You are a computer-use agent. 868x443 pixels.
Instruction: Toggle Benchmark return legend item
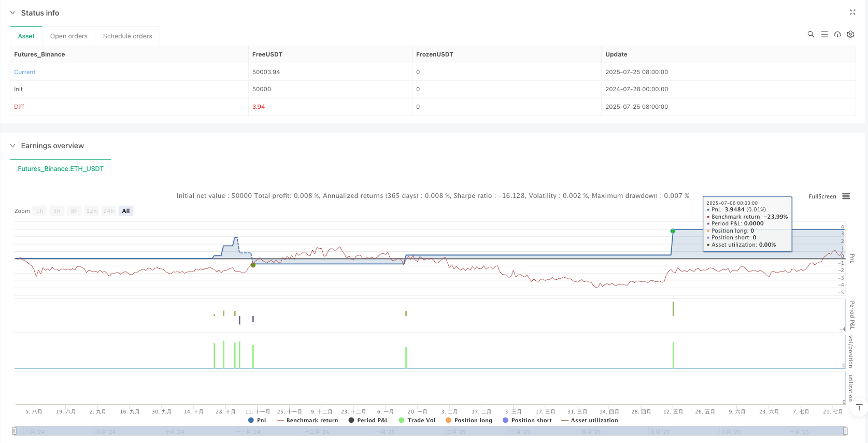[x=307, y=420]
